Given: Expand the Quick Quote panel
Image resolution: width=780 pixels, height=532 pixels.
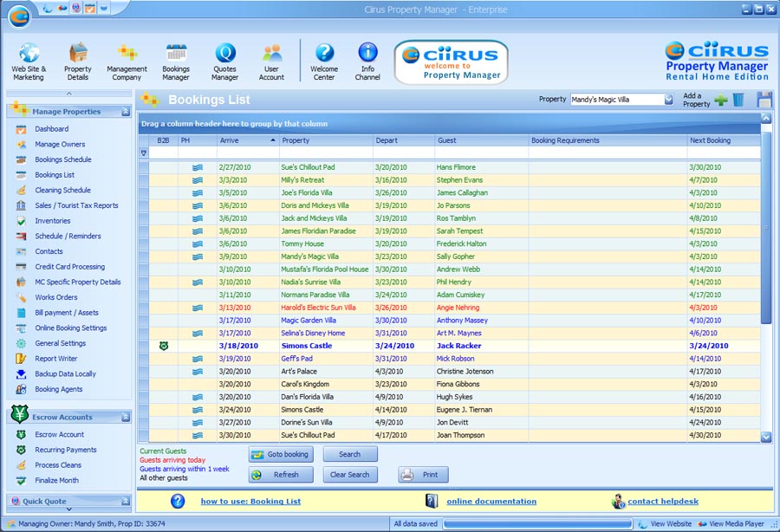Looking at the screenshot, I should [126, 501].
